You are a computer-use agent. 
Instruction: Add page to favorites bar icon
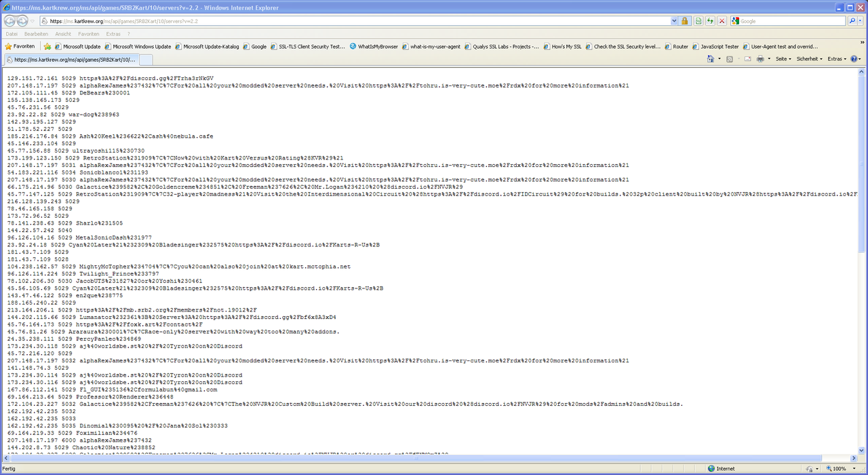click(47, 47)
